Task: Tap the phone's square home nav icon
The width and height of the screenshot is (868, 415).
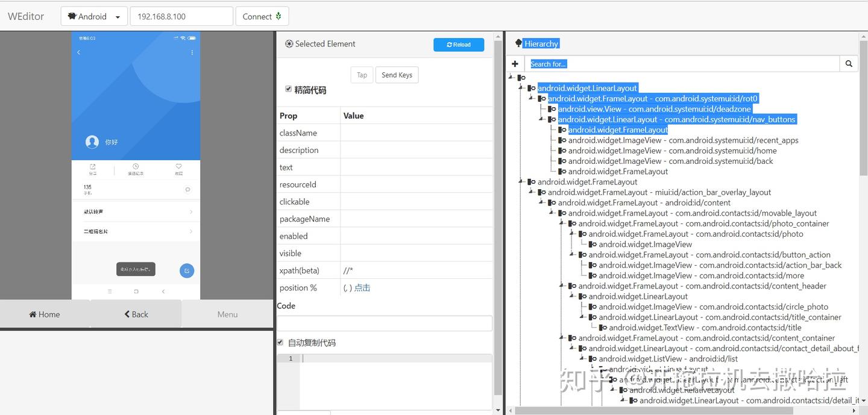Action: click(136, 292)
